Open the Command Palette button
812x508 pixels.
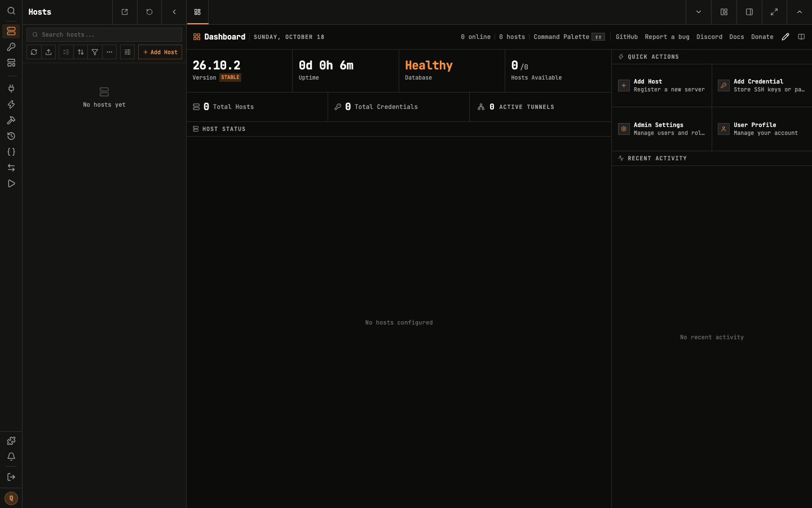(569, 37)
